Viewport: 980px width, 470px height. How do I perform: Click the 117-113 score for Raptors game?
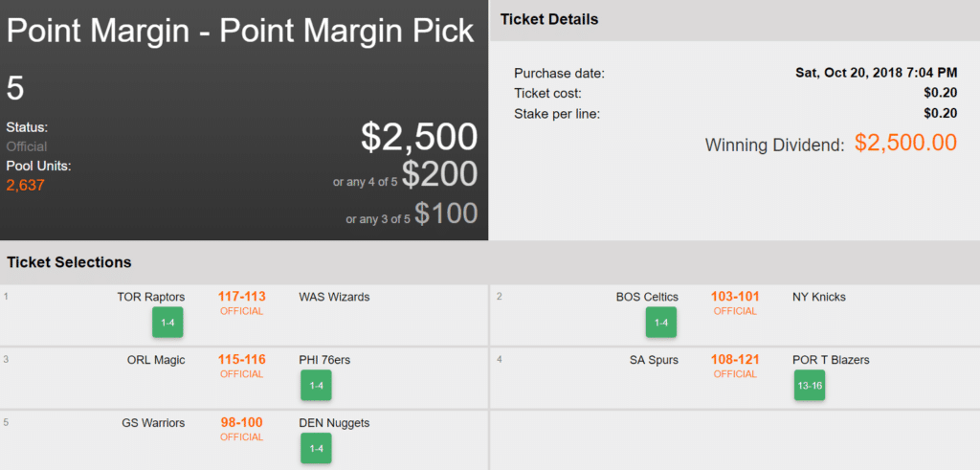point(241,297)
